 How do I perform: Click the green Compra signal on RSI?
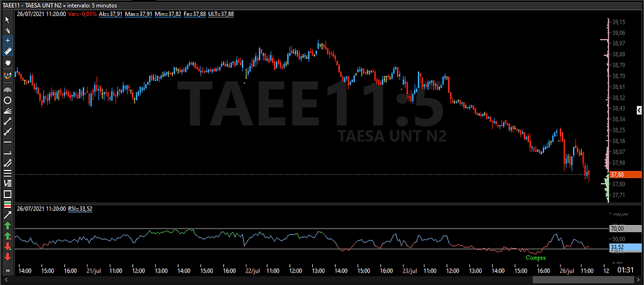pos(536,258)
